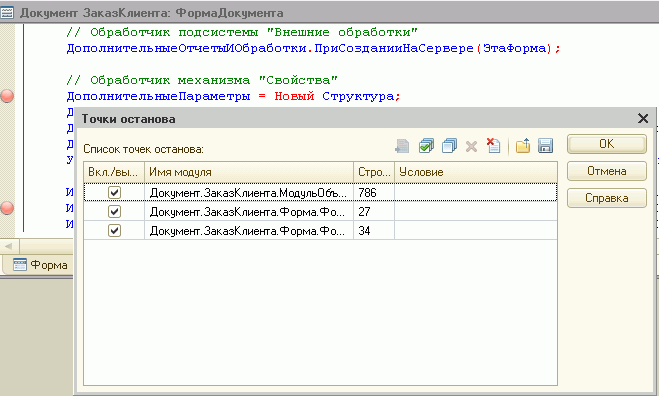Click the Условие column header
This screenshot has height=396, width=659.
point(476,172)
